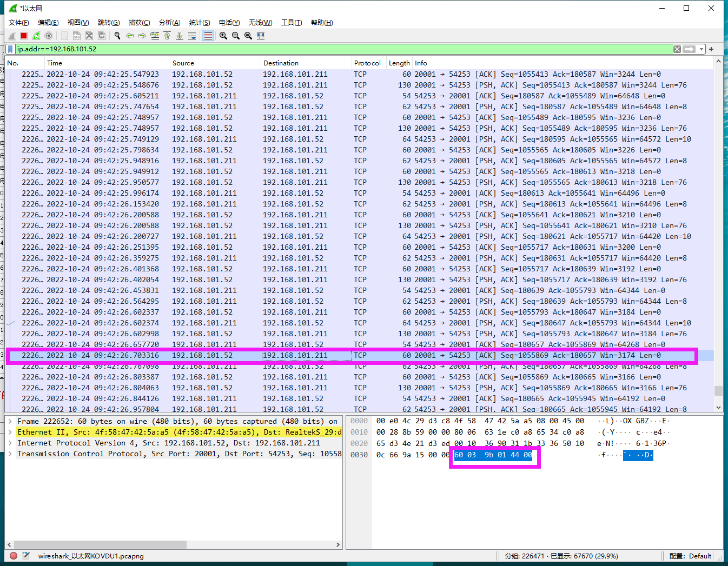Zoom in on packet list text
728x566 pixels.
(223, 36)
